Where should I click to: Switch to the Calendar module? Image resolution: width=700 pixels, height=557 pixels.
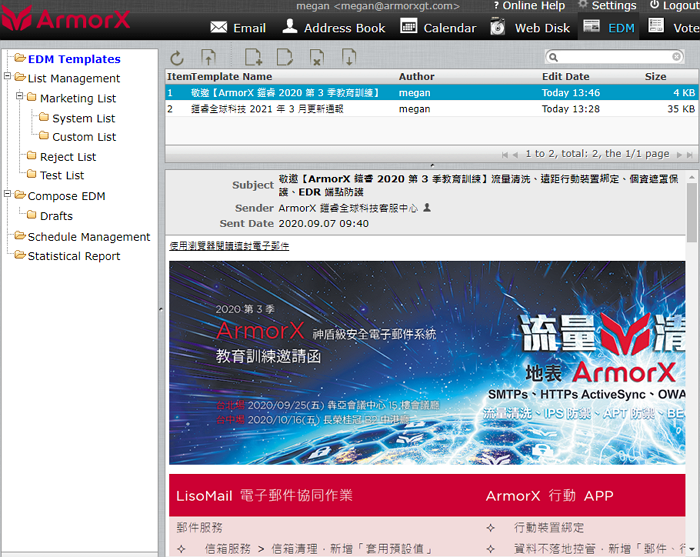click(x=438, y=27)
